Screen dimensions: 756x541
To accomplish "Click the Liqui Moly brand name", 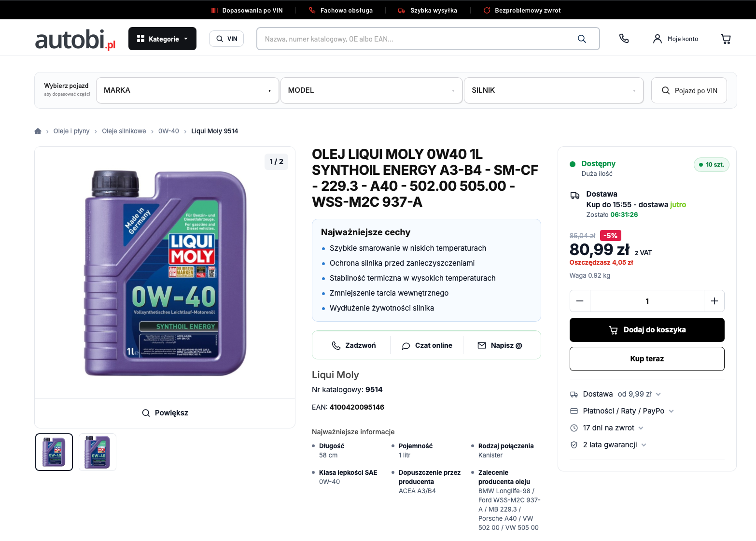I will 336,375.
